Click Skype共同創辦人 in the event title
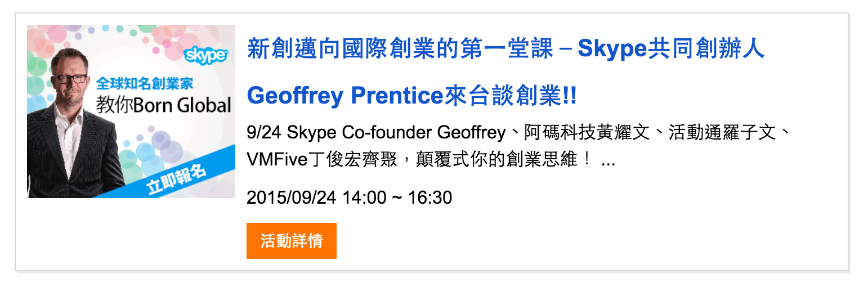Image resolution: width=868 pixels, height=287 pixels. point(671,49)
